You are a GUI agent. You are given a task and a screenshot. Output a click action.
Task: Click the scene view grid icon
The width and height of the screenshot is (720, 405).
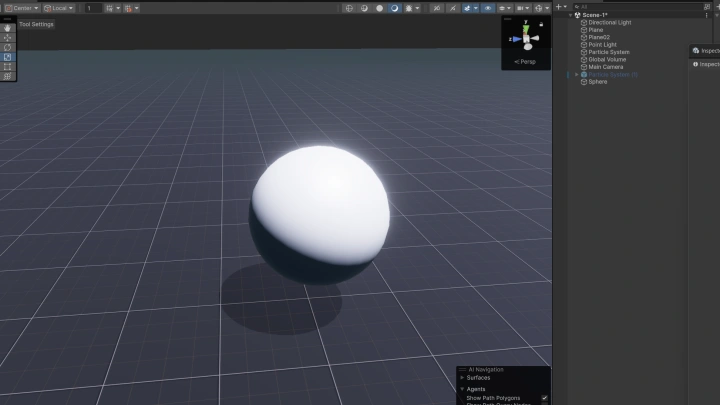point(502,8)
